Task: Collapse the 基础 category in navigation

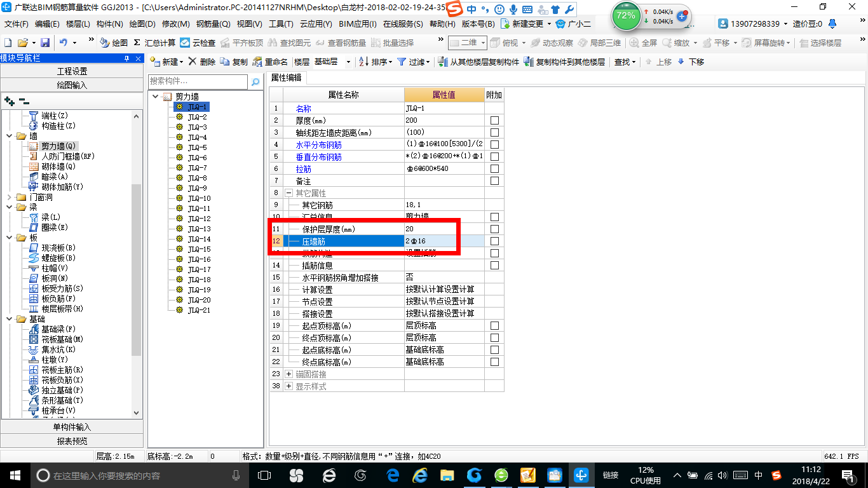Action: [9, 319]
